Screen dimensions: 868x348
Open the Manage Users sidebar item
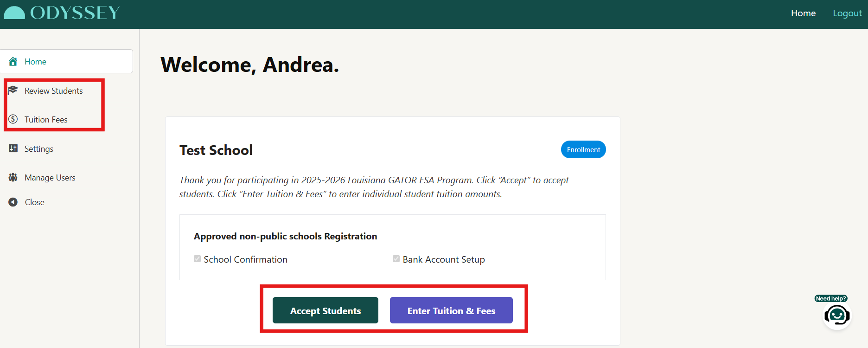[x=50, y=178]
